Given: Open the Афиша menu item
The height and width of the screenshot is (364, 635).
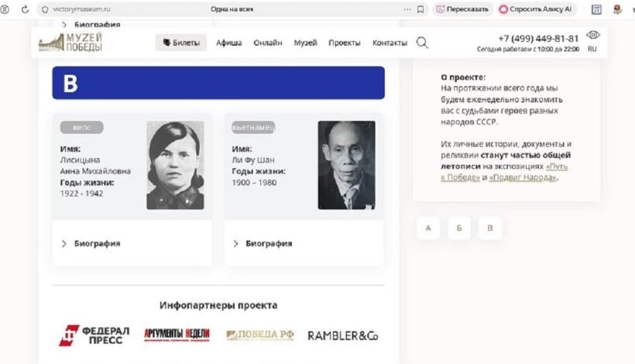Looking at the screenshot, I should click(x=228, y=43).
